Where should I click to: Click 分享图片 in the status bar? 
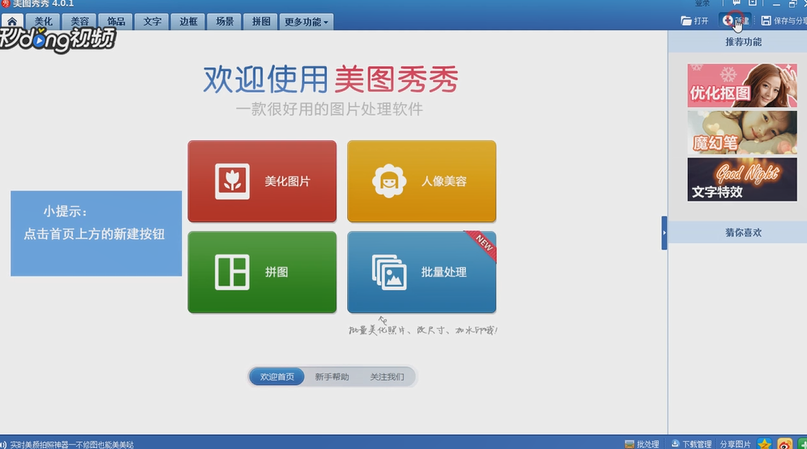point(735,444)
